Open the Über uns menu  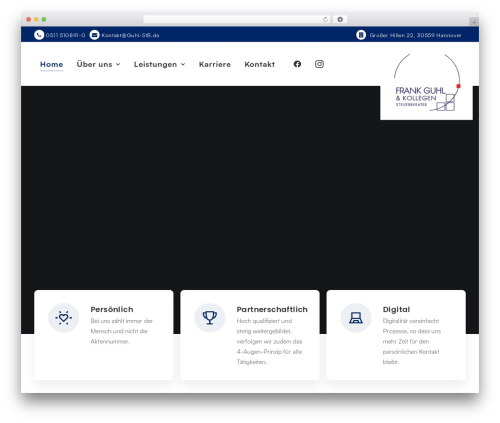[94, 64]
